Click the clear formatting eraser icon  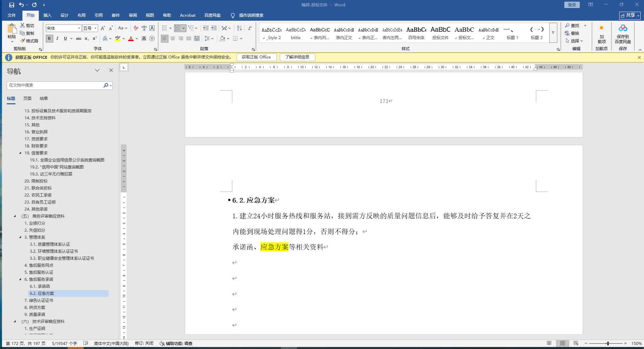136,28
